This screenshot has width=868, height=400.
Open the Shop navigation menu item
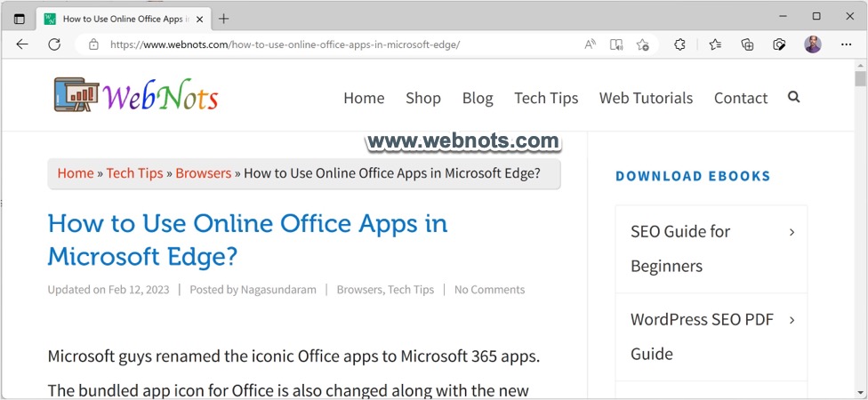click(423, 98)
